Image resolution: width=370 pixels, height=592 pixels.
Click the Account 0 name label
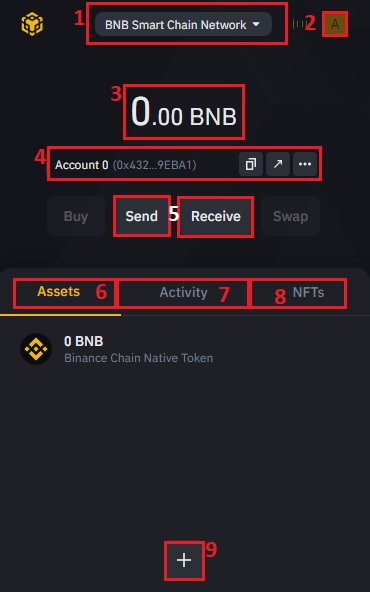coord(82,165)
